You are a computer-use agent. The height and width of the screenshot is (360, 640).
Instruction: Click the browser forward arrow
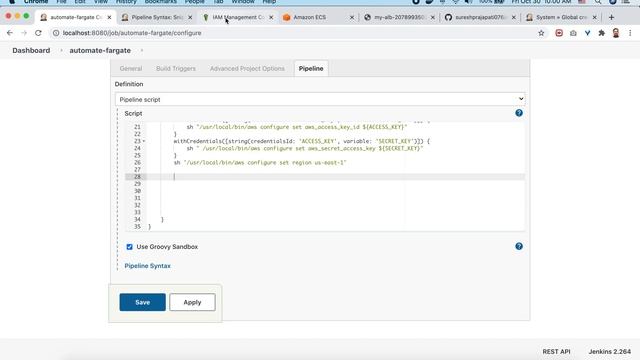24,33
